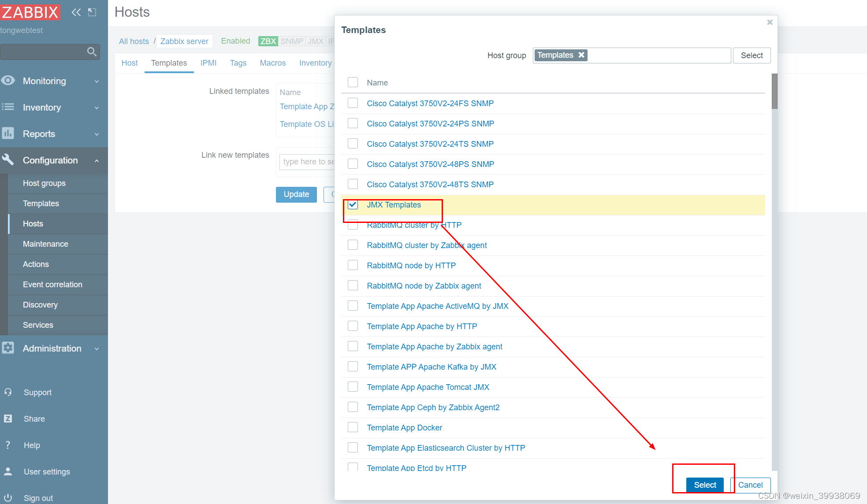This screenshot has height=504, width=867.
Task: Click the Sign out power icon
Action: [x=8, y=498]
